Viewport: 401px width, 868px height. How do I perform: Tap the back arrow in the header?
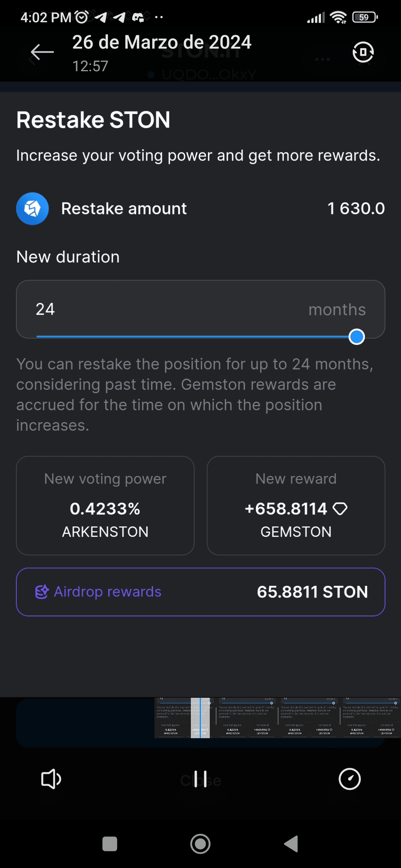click(42, 52)
